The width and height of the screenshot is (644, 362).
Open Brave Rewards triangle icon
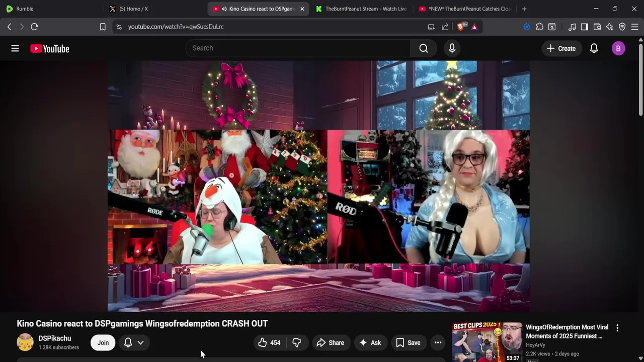(474, 27)
